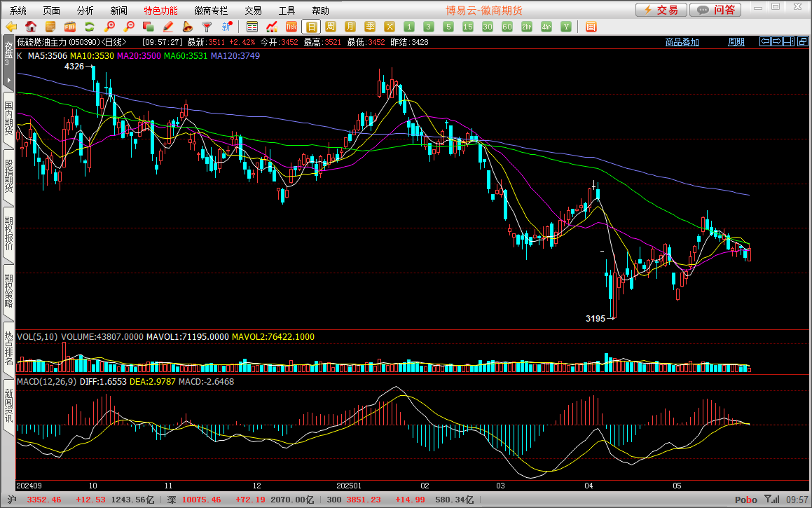This screenshot has height=508, width=812.
Task: Go to home via red house icon
Action: click(x=31, y=27)
